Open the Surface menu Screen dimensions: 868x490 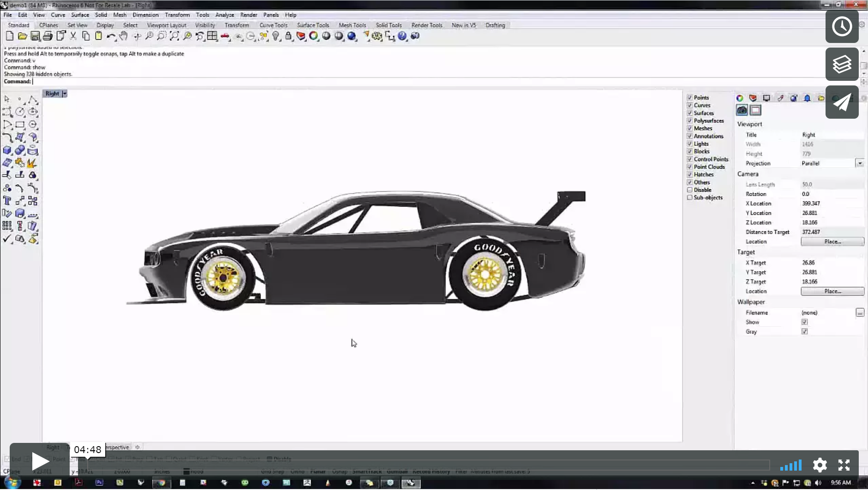tap(80, 15)
